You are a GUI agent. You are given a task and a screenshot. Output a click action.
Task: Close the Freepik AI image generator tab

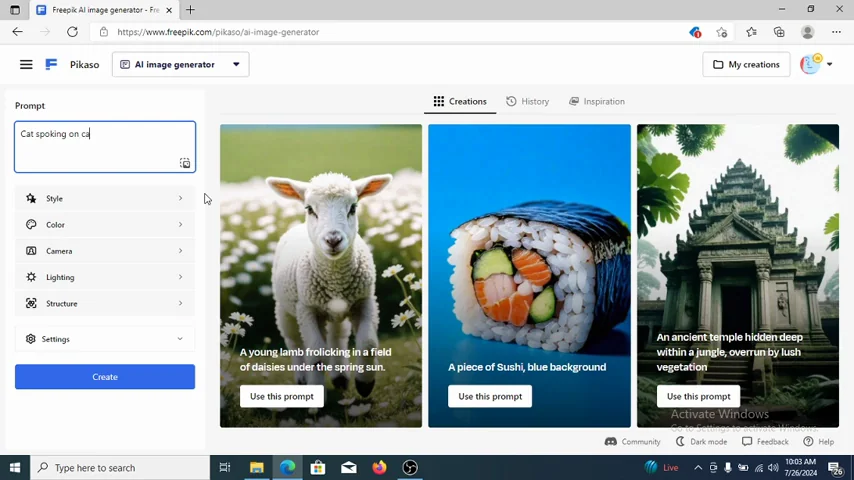tap(169, 10)
